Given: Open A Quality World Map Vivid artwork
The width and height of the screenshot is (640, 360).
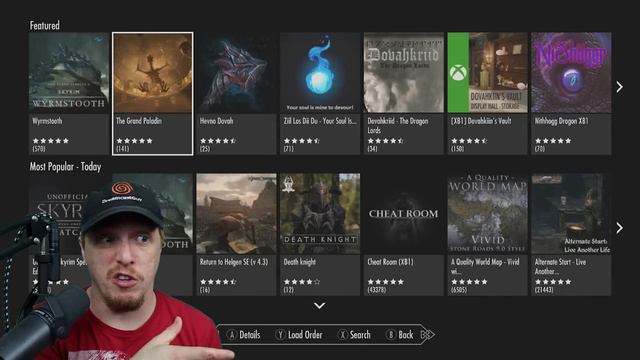Looking at the screenshot, I should [487, 213].
